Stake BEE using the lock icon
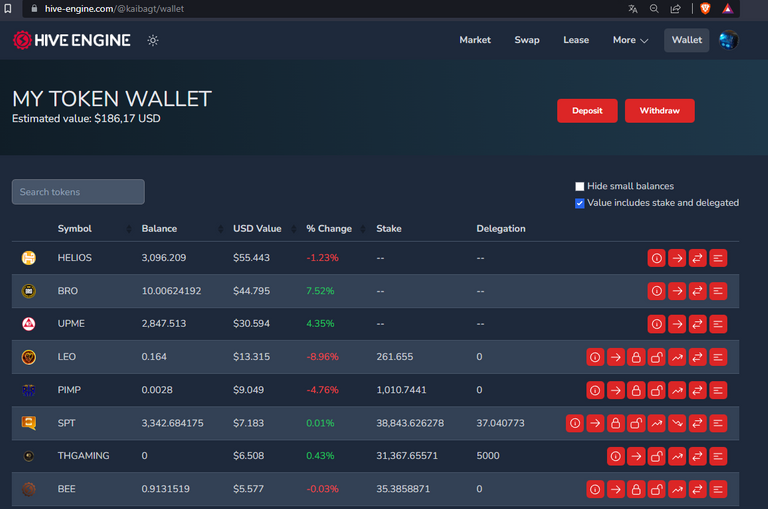The image size is (768, 509). tap(636, 489)
